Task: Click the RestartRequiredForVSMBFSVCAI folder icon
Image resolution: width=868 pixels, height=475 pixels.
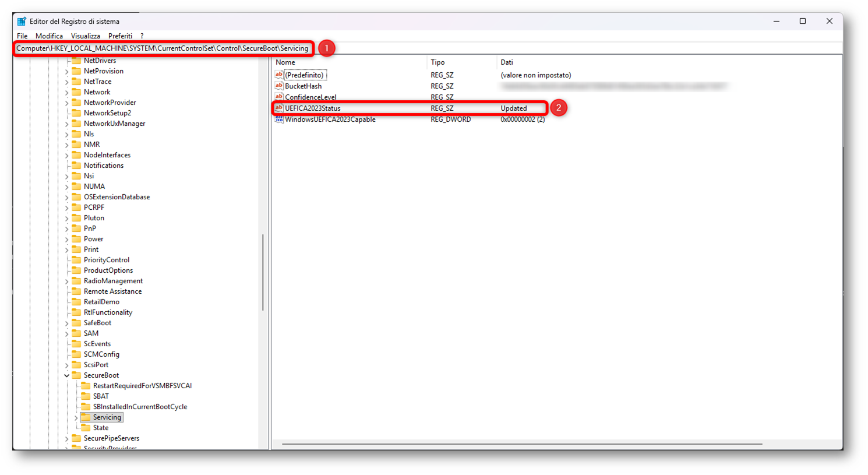Action: pyautogui.click(x=86, y=386)
